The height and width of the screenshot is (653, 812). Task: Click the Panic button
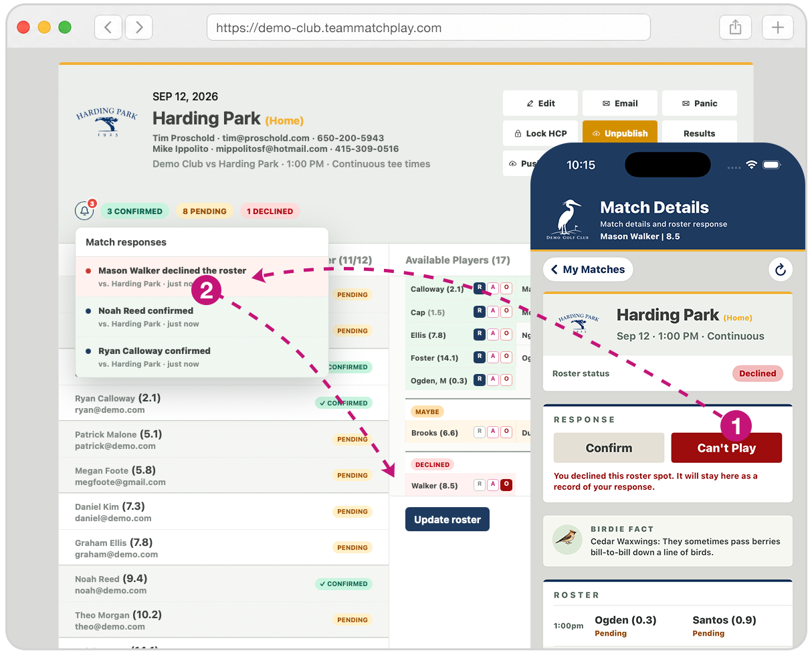pyautogui.click(x=700, y=103)
